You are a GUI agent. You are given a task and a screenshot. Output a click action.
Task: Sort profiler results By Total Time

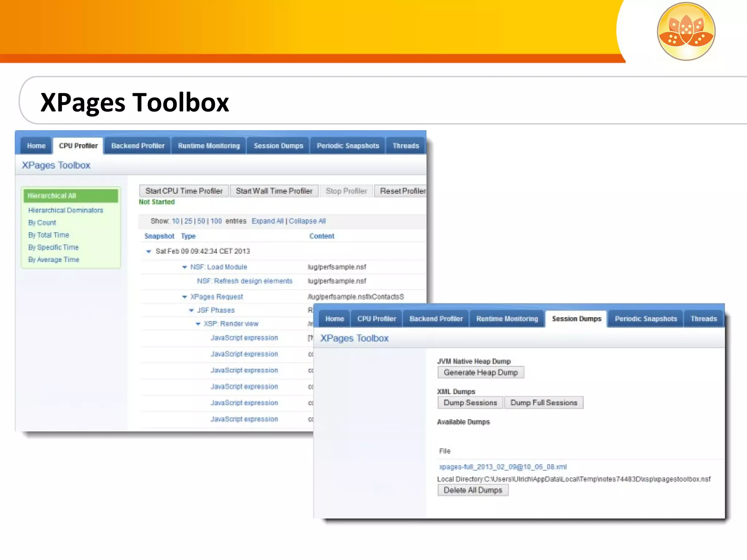tap(49, 235)
